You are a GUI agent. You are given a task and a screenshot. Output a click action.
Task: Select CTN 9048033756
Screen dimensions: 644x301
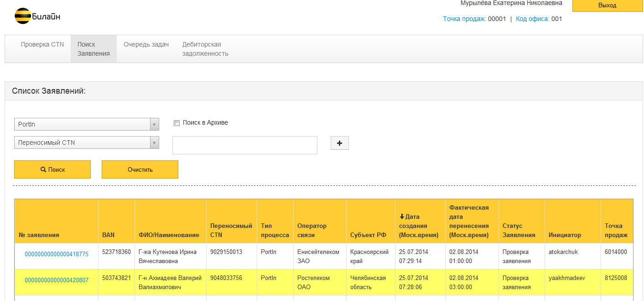(226, 278)
